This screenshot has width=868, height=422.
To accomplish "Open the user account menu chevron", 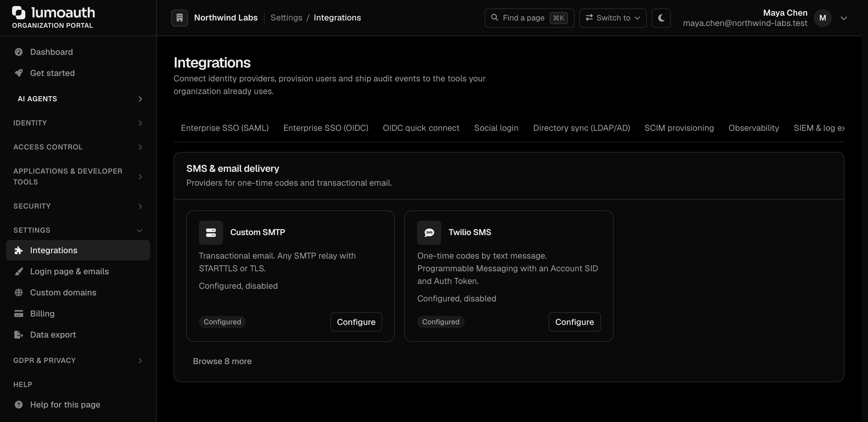I will [x=843, y=18].
